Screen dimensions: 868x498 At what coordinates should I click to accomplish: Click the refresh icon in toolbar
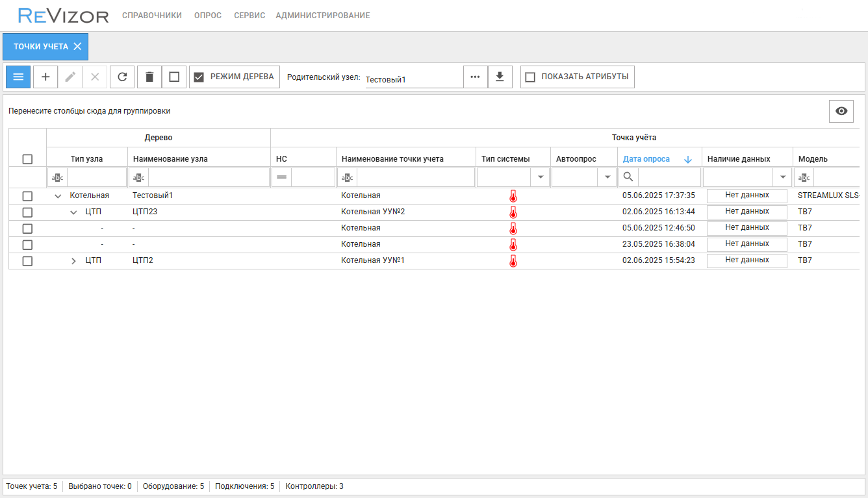click(122, 77)
